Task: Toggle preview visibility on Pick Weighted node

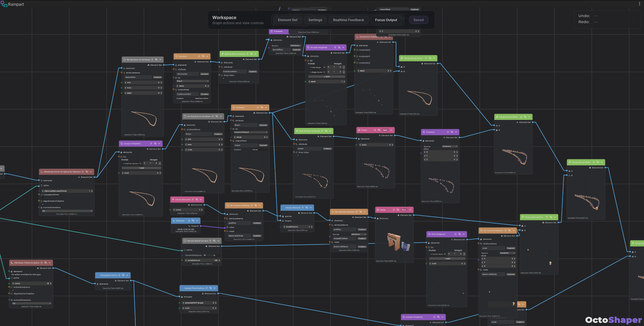Action: [460, 234]
